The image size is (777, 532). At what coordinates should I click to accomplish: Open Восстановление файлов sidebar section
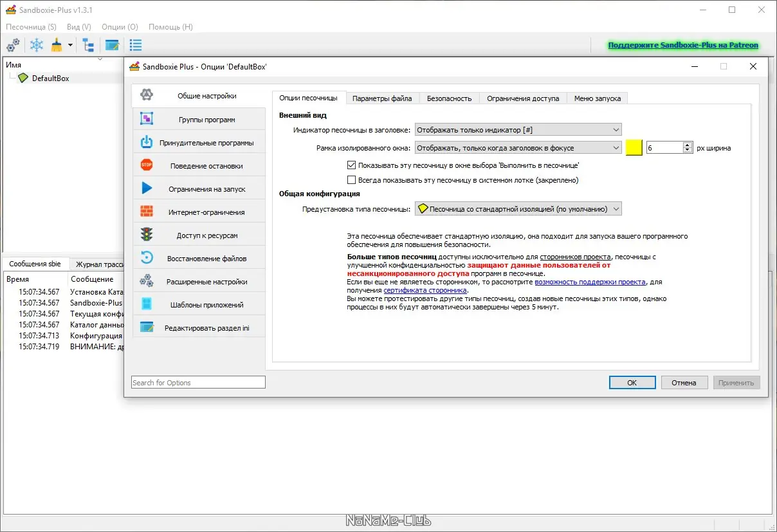coord(199,259)
